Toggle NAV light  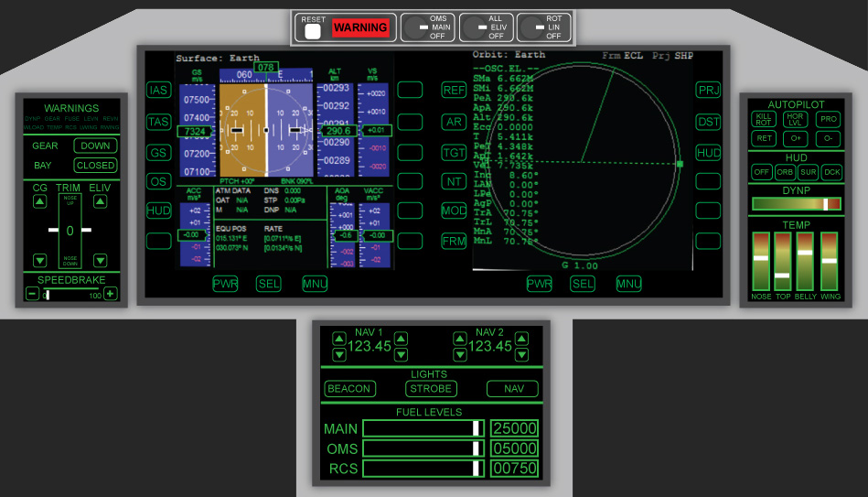pyautogui.click(x=513, y=389)
